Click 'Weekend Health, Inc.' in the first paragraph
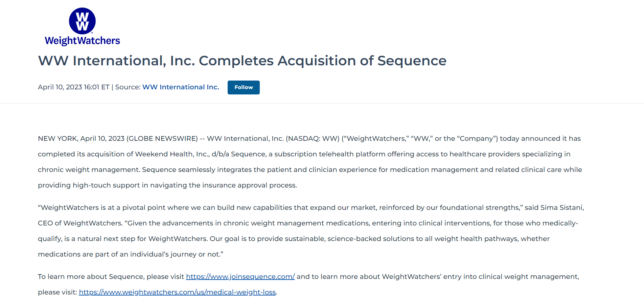Screen dimensions: 644x306 (x=172, y=154)
